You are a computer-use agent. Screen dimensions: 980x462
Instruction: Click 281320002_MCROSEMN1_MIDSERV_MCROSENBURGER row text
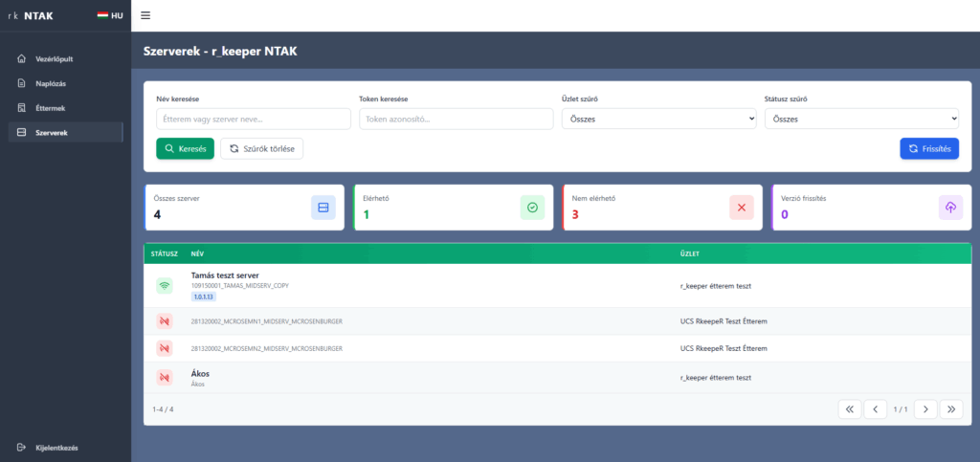click(x=267, y=321)
